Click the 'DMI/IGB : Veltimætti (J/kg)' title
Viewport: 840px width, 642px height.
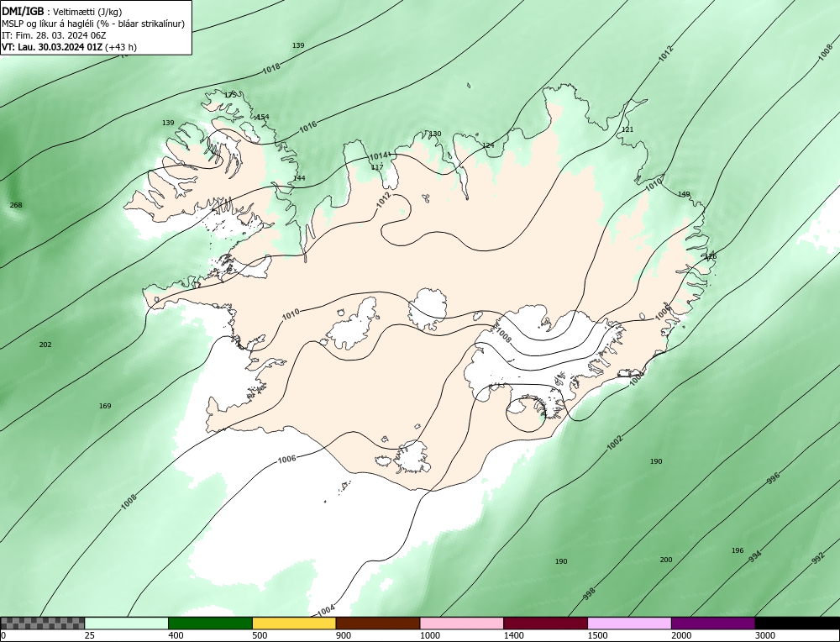[61, 12]
